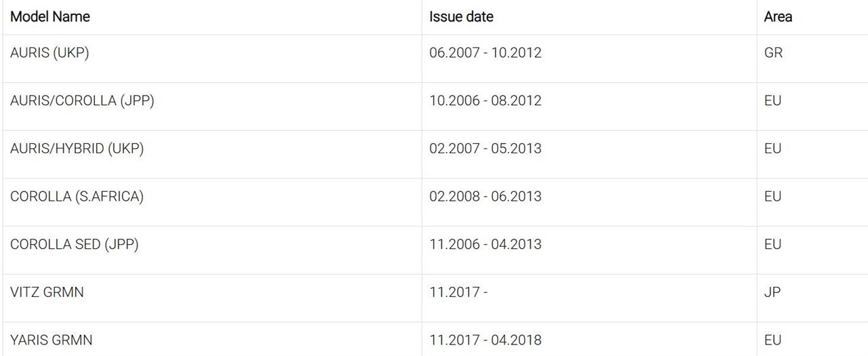The height and width of the screenshot is (356, 868).
Task: Click the open-ended 11.2017 - date cell
Action: 458,292
